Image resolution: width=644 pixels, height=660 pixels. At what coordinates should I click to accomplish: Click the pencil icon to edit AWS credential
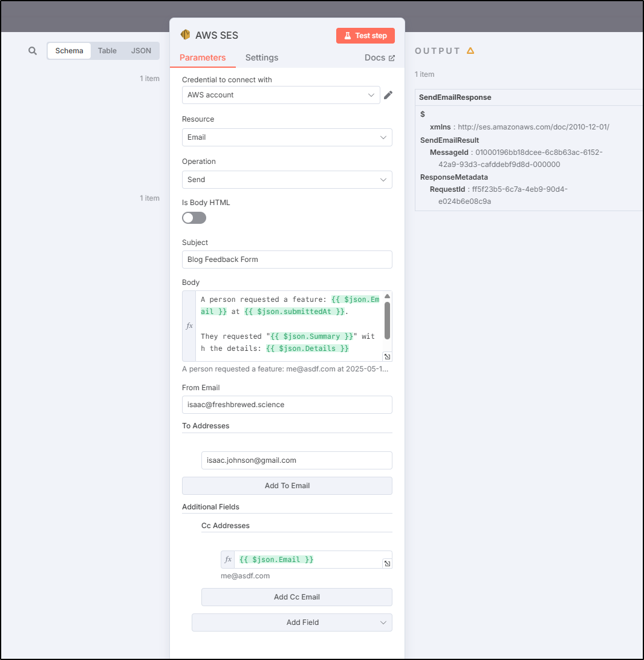(x=388, y=95)
